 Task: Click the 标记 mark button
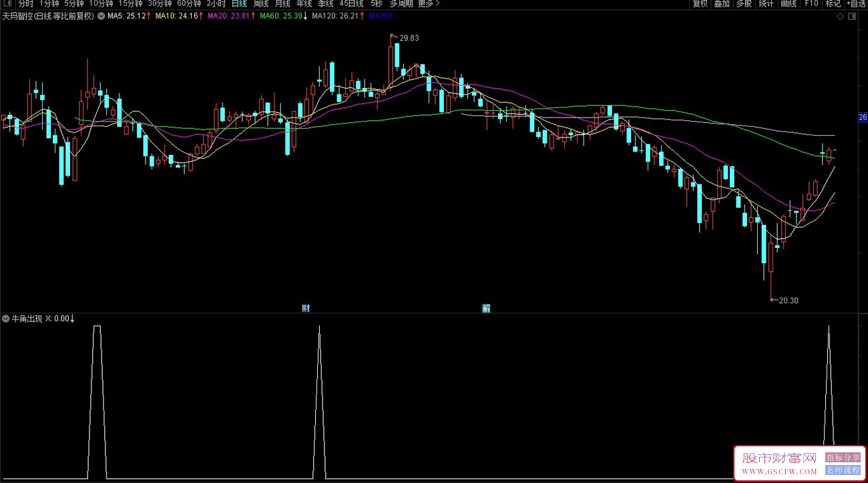[x=833, y=4]
